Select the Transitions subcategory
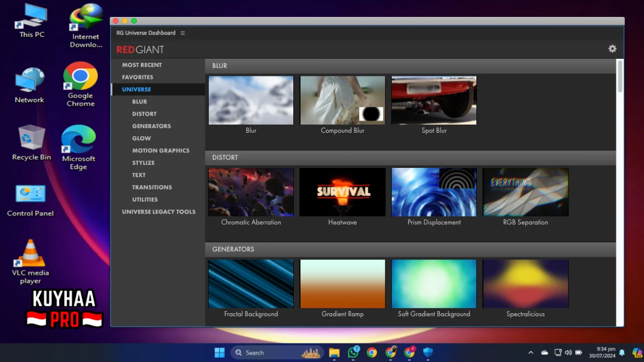 coord(152,187)
